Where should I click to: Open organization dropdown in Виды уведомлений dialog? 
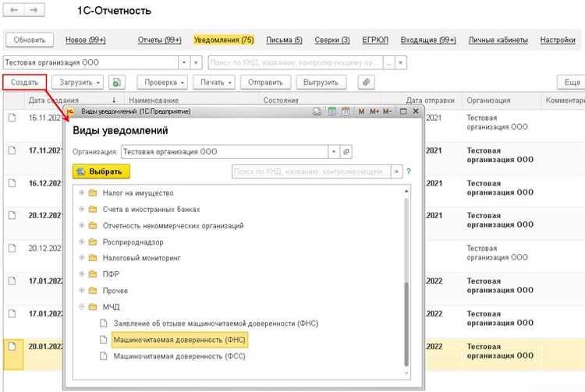tap(334, 152)
